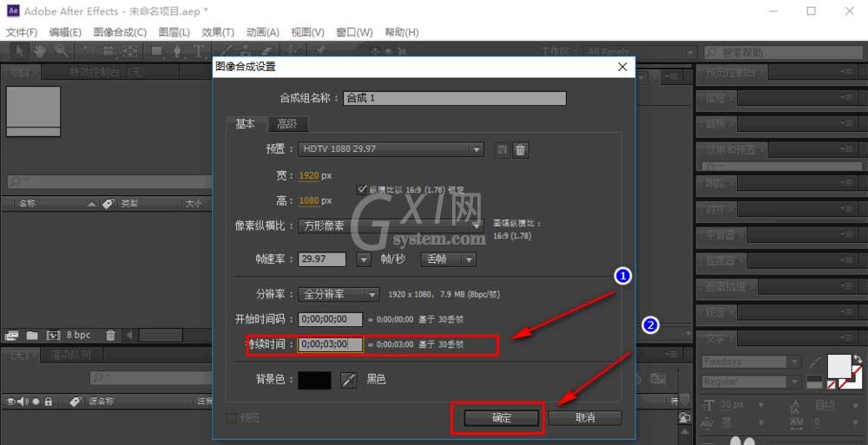868x445 pixels.
Task: Click the 8 bpc color depth indicator
Action: 78,335
